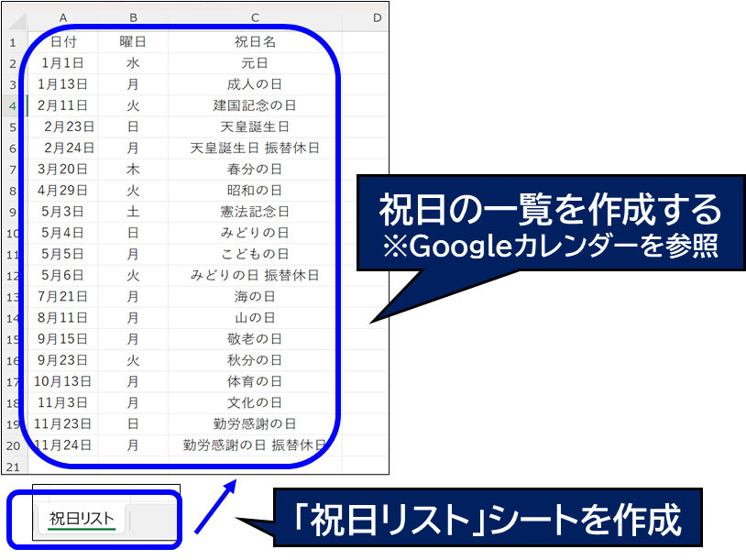
Task: Select the 勤労感謝の日 振替休日 cell
Action: pos(255,445)
